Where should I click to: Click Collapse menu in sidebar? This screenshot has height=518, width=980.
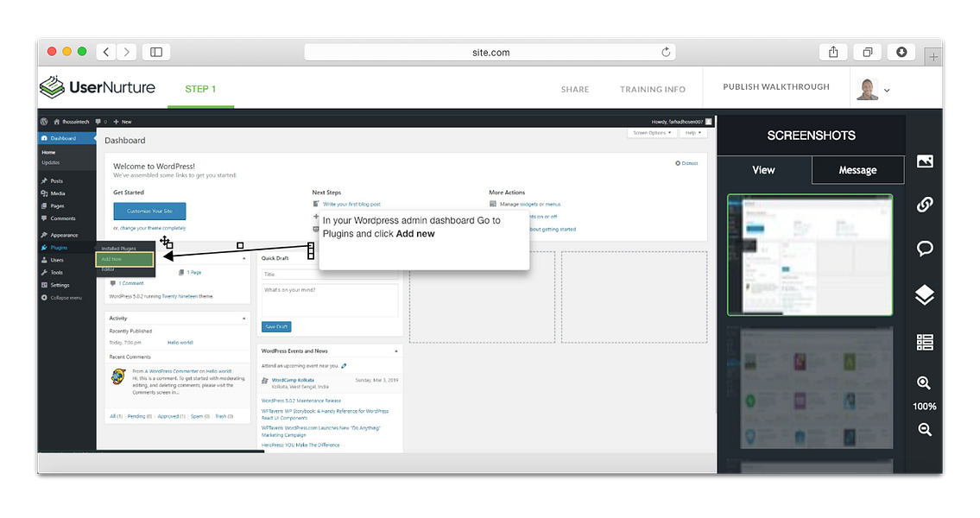(x=66, y=298)
